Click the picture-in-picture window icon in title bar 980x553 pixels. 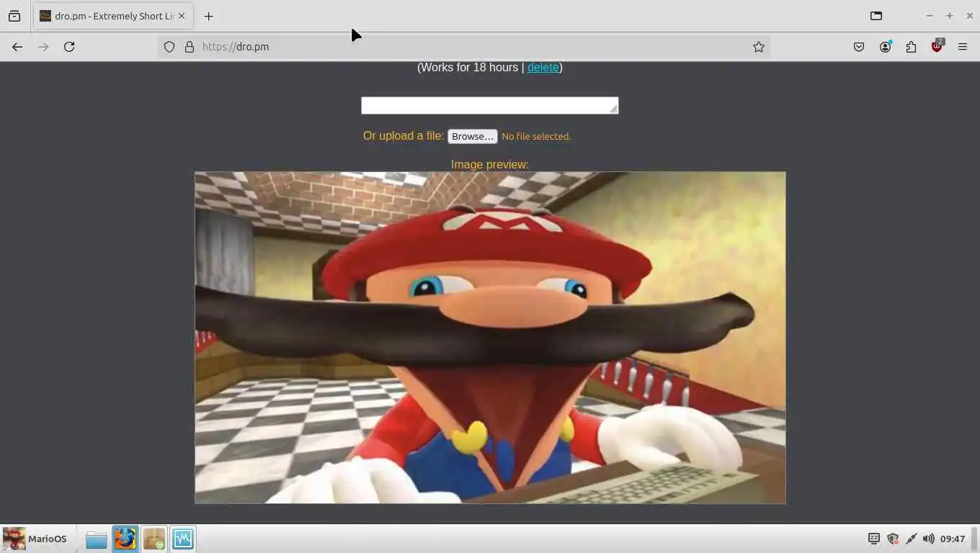(876, 16)
